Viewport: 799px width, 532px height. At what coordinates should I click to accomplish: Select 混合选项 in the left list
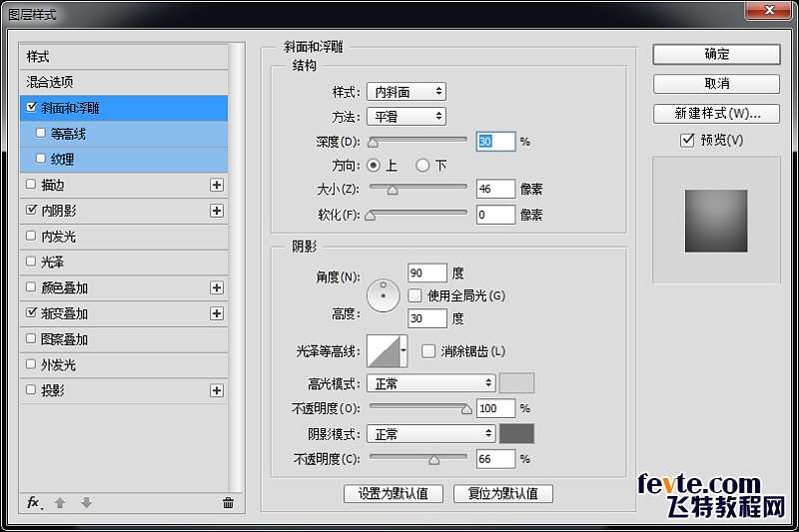pyautogui.click(x=124, y=82)
